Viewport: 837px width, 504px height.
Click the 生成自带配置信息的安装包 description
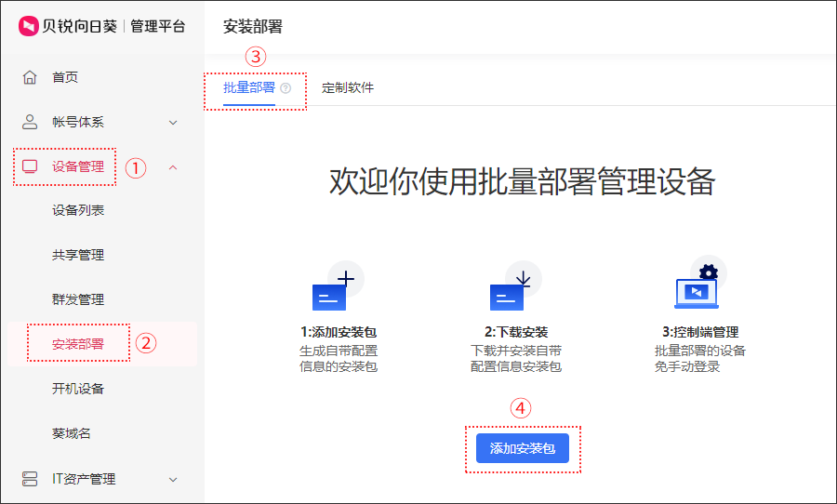point(339,359)
